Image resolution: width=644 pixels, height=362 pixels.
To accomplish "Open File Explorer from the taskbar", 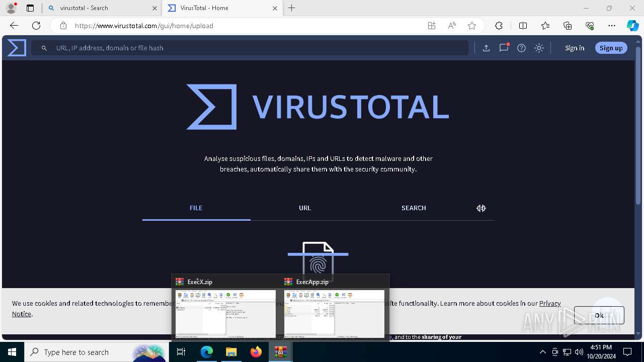I will (x=231, y=352).
